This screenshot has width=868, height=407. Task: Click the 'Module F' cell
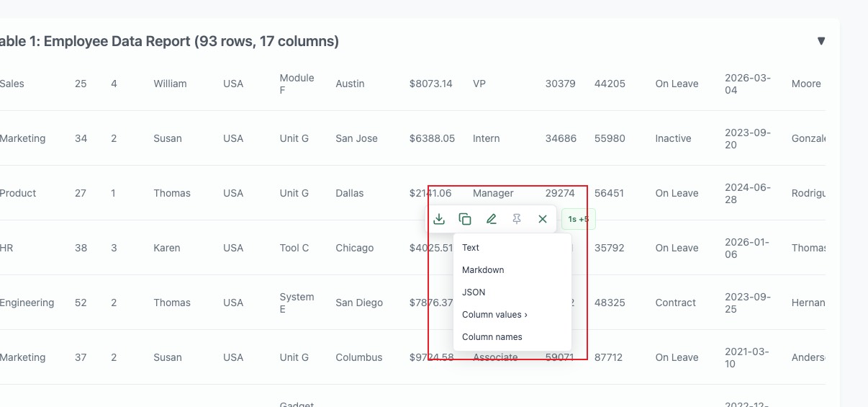pyautogui.click(x=297, y=84)
